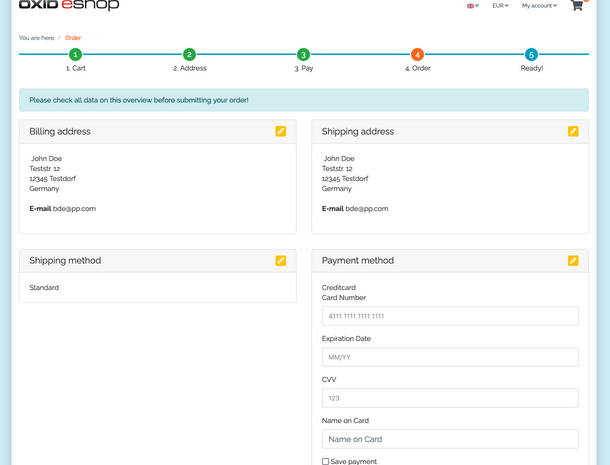Click the Card Number input field

tap(450, 316)
